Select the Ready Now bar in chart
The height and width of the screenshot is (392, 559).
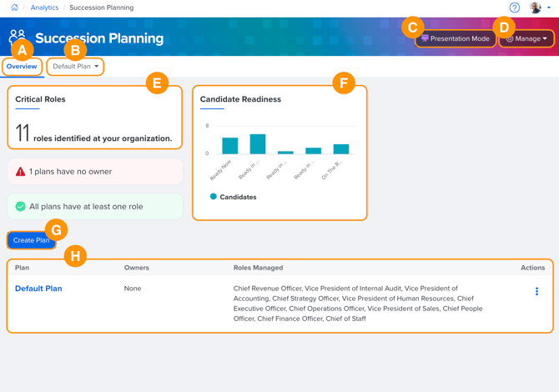click(230, 146)
